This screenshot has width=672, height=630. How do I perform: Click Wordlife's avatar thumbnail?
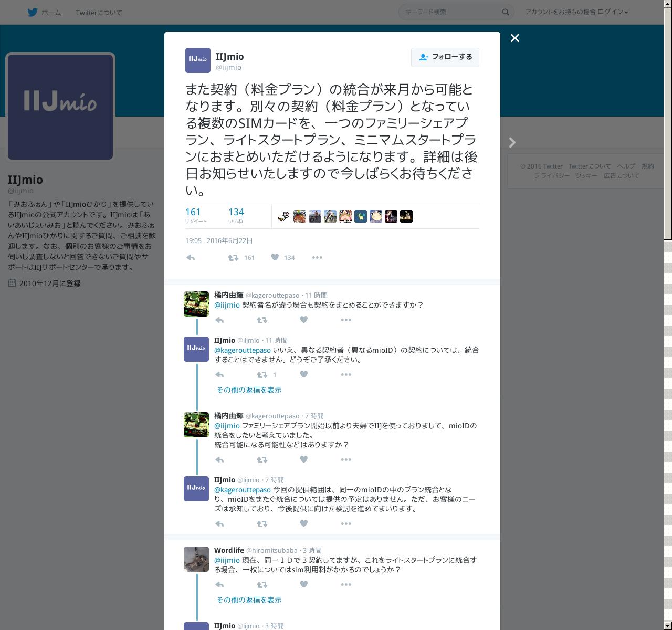click(x=196, y=559)
